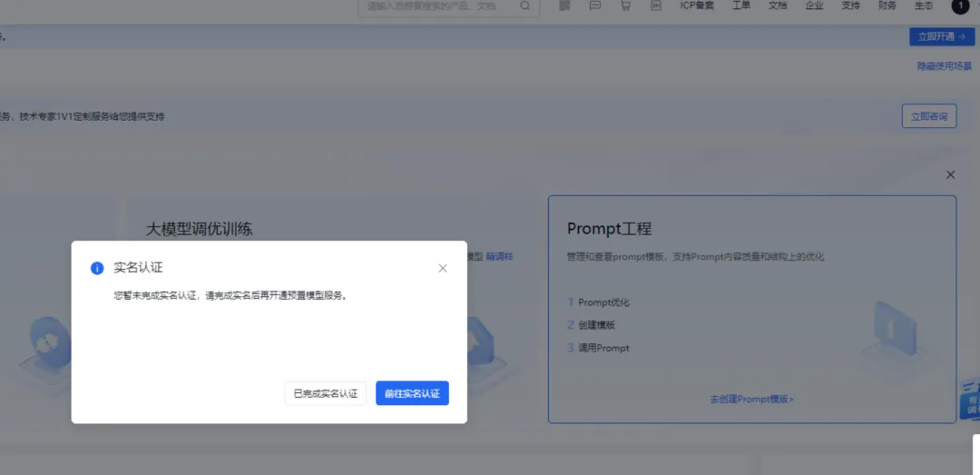Click the blue 前往实名认证 button
This screenshot has width=980, height=475.
(x=412, y=393)
